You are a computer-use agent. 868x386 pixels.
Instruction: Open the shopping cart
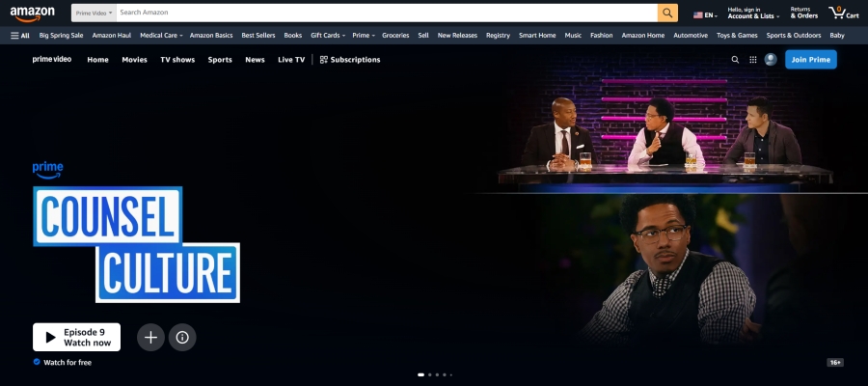coord(843,13)
